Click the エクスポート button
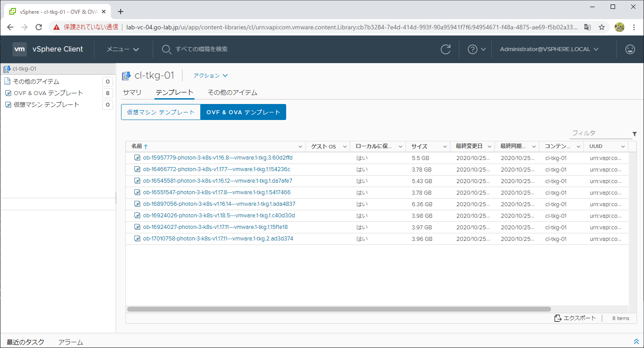The width and height of the screenshot is (644, 348). (575, 318)
